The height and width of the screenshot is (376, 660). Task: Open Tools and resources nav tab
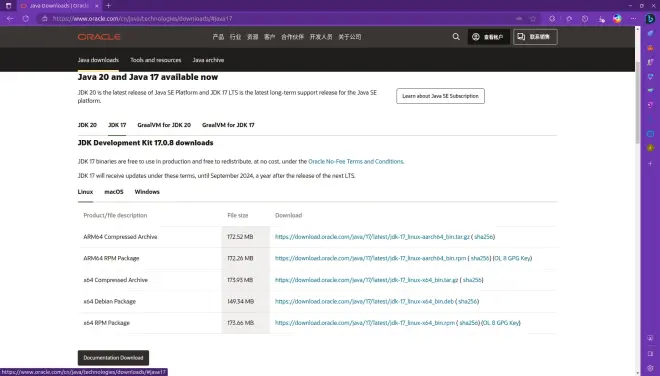(x=156, y=60)
